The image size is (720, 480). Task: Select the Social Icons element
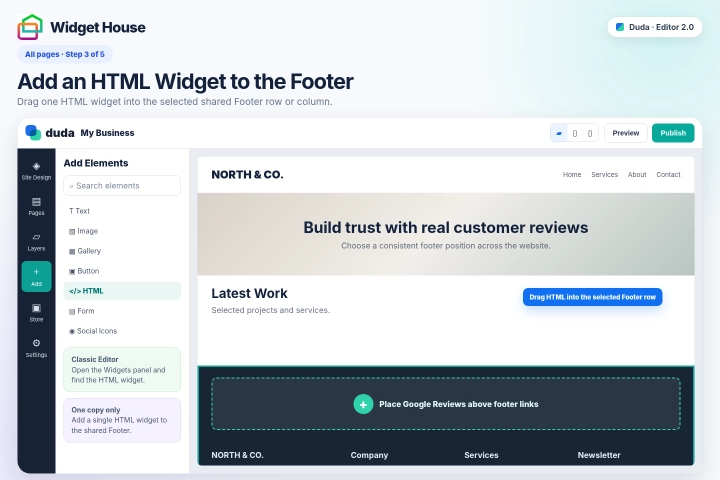click(122, 331)
